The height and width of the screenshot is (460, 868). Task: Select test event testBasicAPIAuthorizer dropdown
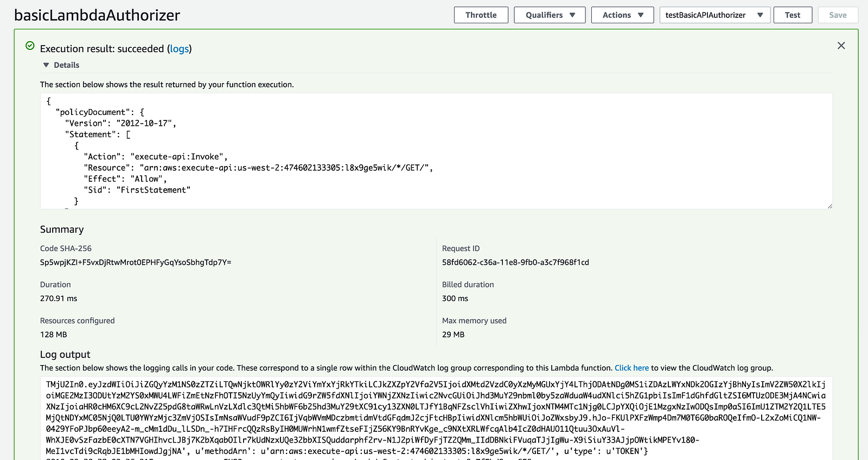(x=714, y=15)
